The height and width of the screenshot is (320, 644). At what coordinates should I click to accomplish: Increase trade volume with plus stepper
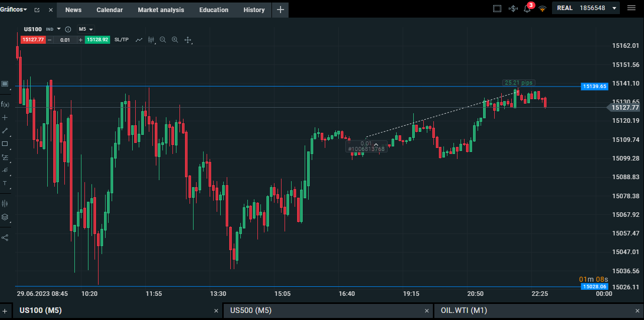coord(80,40)
